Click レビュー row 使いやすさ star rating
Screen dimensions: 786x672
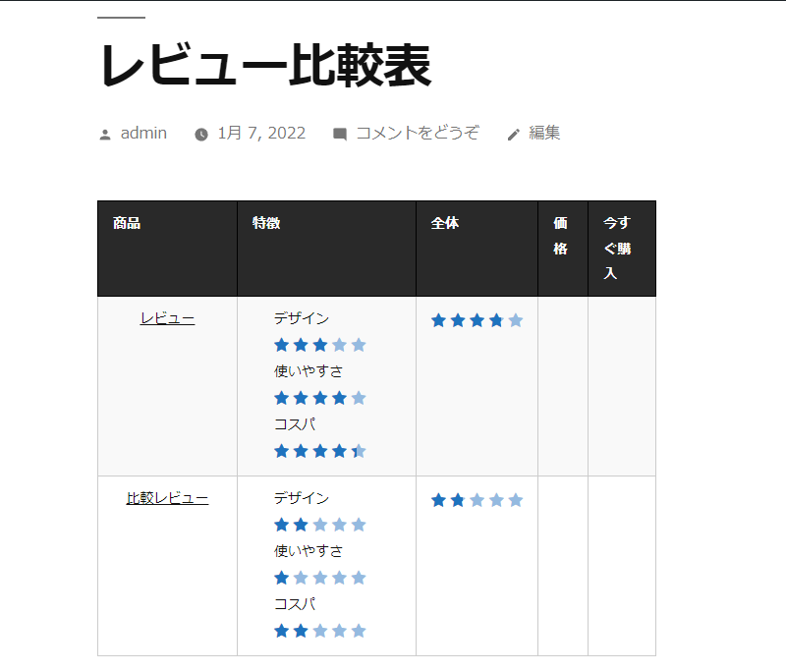(320, 398)
